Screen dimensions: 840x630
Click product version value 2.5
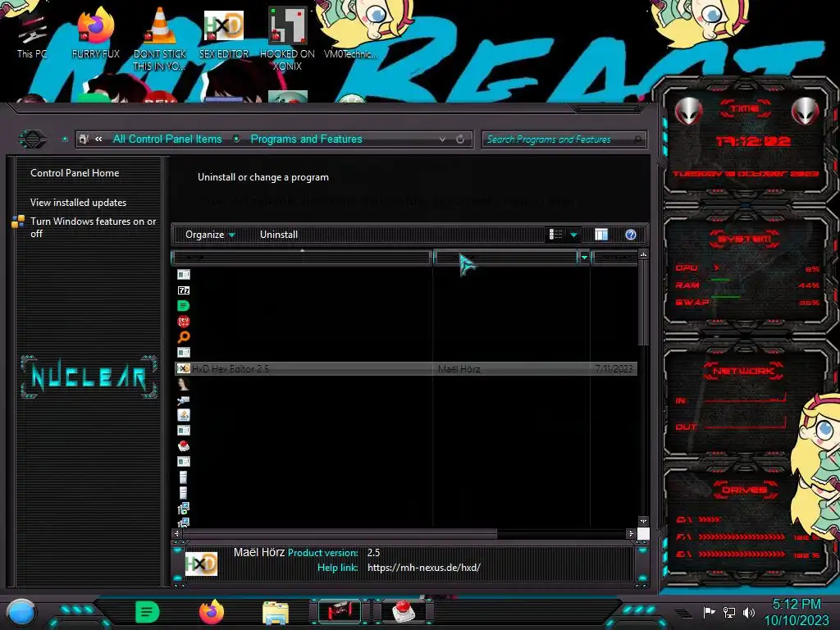pyautogui.click(x=373, y=552)
